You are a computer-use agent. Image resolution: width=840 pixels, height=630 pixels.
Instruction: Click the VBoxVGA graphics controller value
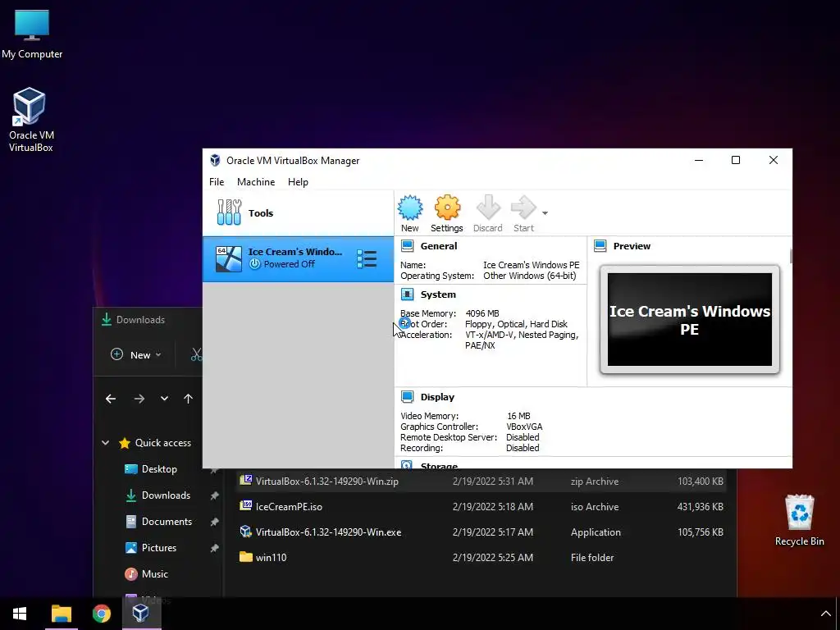point(524,427)
